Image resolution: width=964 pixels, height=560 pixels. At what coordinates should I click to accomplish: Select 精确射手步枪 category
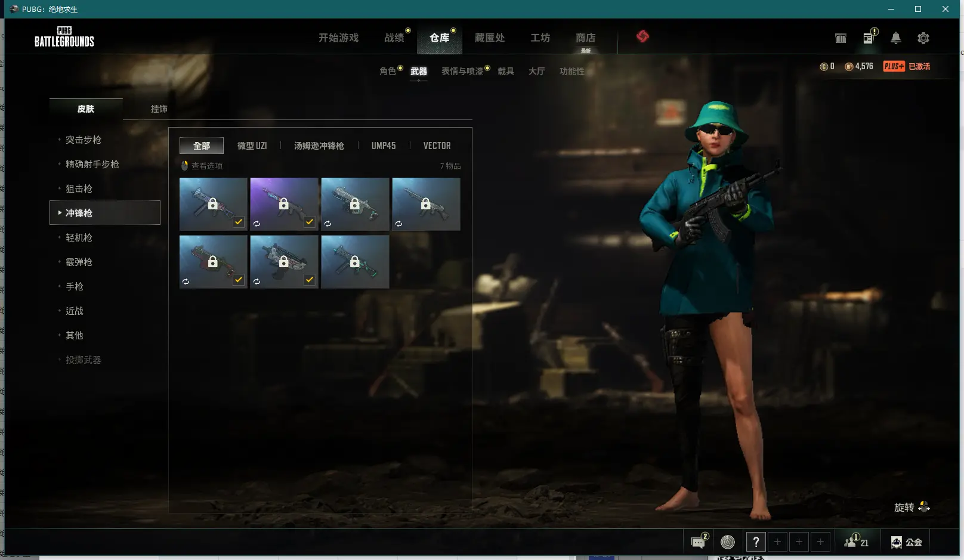click(92, 164)
